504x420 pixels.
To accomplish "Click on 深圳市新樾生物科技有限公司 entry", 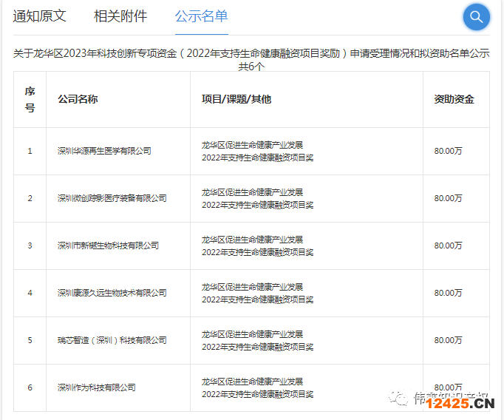I will click(x=108, y=245).
